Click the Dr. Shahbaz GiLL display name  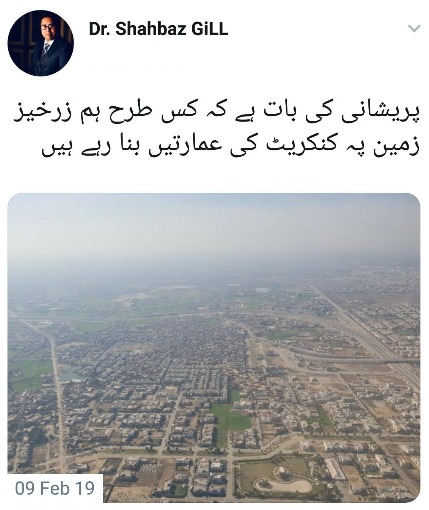(x=158, y=29)
